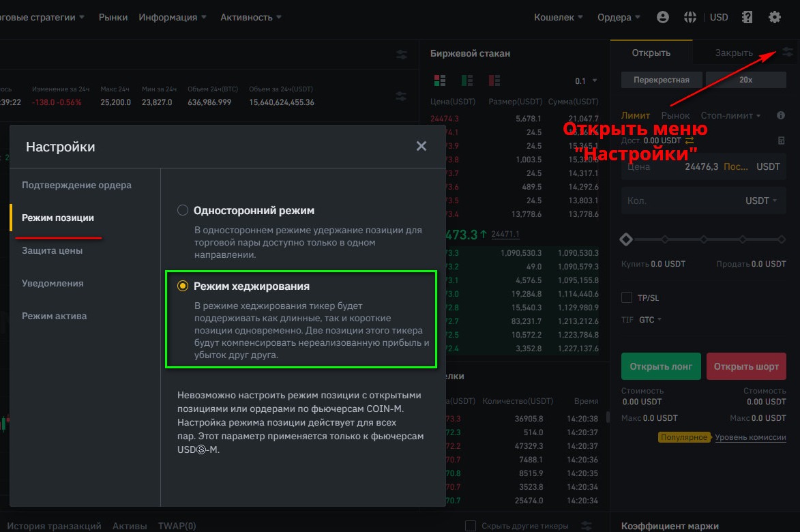Click the USD currency selector
The height and width of the screenshot is (532, 800).
pos(719,17)
